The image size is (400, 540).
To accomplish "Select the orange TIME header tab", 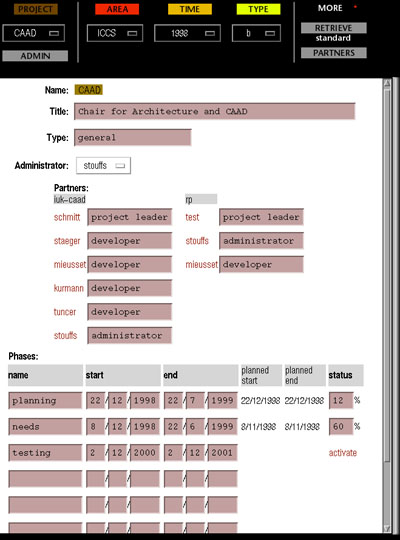I will point(190,9).
